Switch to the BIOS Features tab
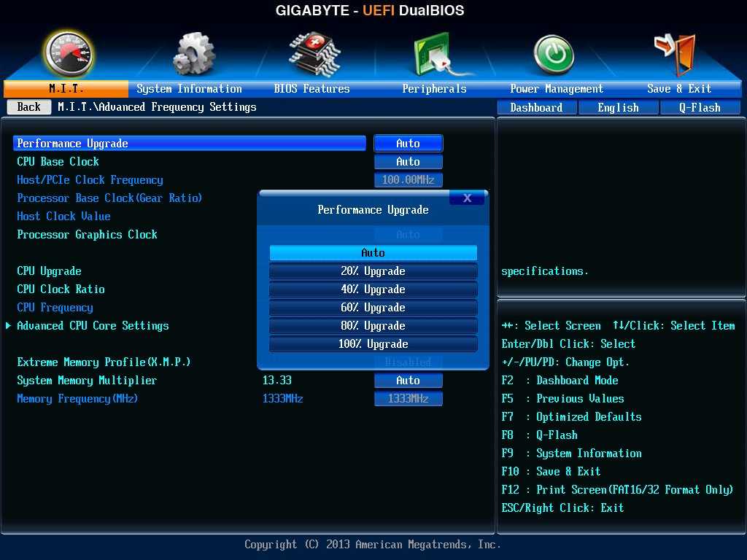This screenshot has height=560, width=747. (x=311, y=89)
